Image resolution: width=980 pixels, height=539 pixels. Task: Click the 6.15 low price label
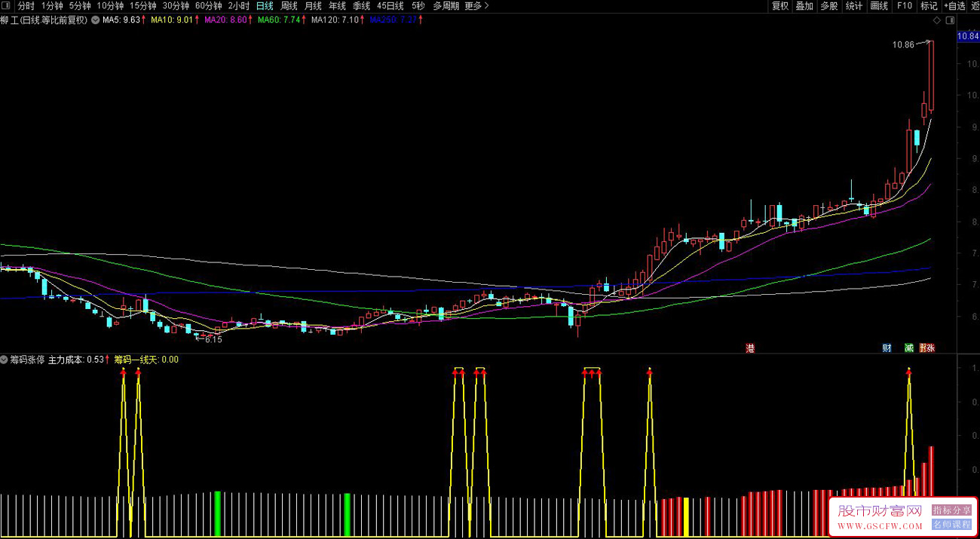pos(214,340)
